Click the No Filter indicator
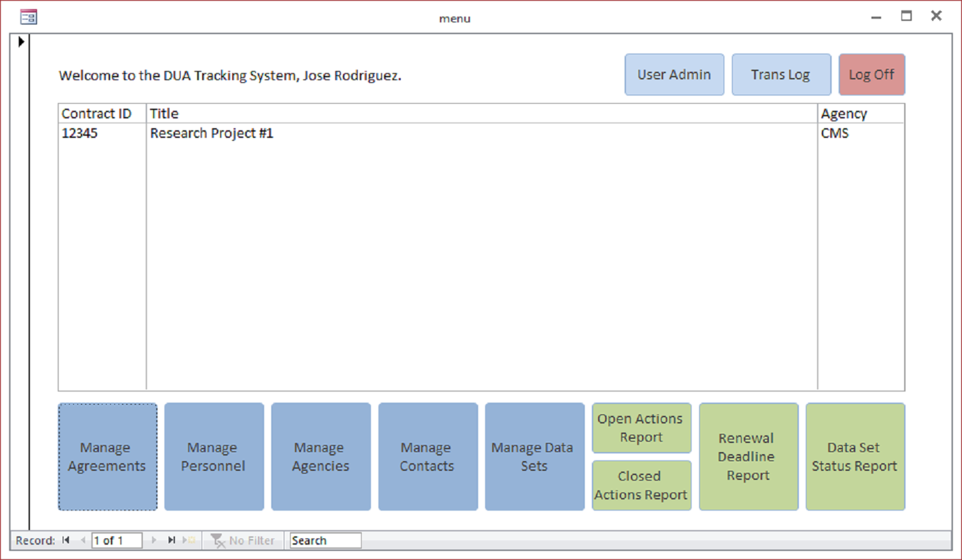This screenshot has height=560, width=962. (x=243, y=540)
